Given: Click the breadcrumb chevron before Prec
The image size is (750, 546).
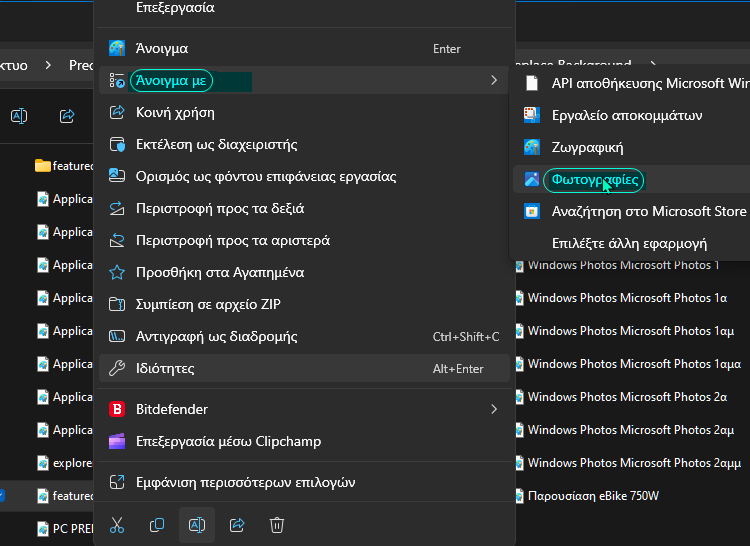Looking at the screenshot, I should (x=48, y=65).
